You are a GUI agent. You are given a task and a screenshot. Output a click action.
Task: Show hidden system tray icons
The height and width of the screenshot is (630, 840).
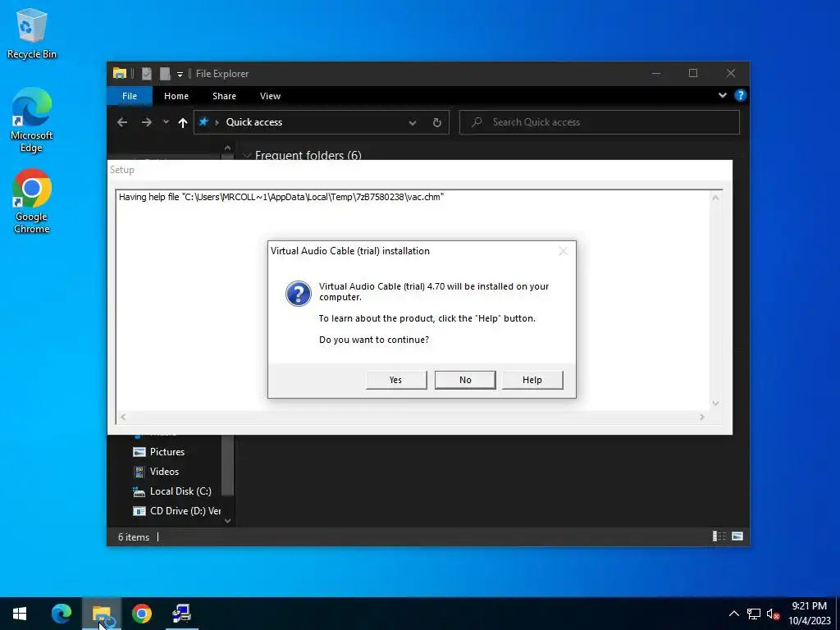point(734,614)
